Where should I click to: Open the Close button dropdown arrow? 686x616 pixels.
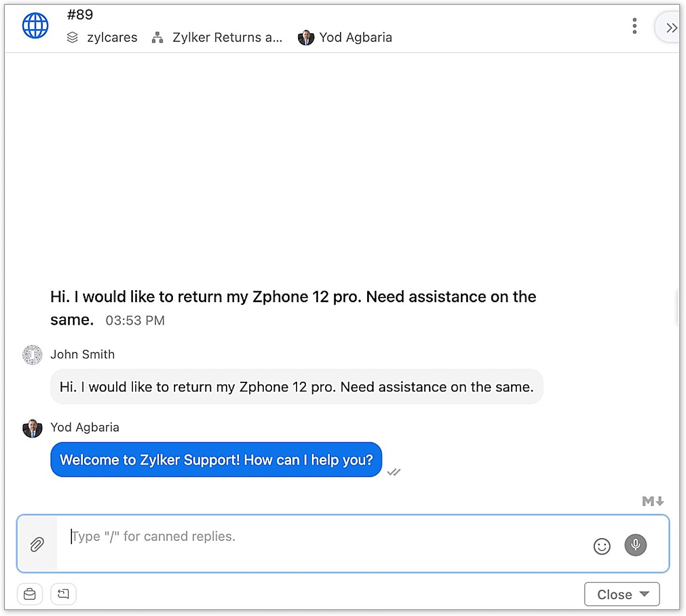[644, 594]
